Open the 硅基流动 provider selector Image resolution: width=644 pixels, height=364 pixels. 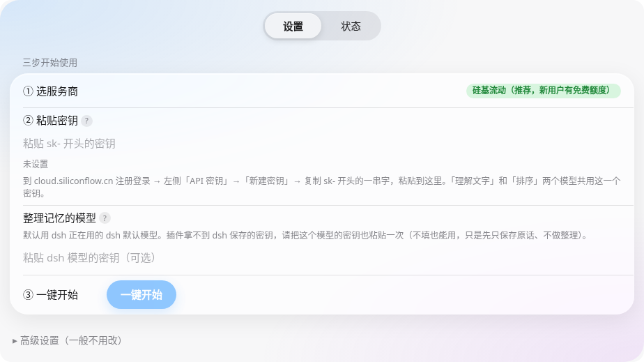coord(543,91)
